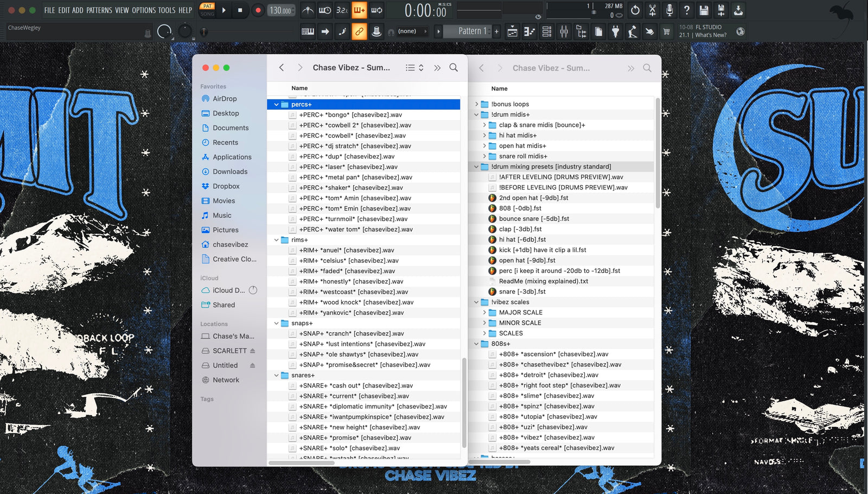
Task: Toggle the highlighted link (multilink controllers) icon
Action: click(x=359, y=31)
